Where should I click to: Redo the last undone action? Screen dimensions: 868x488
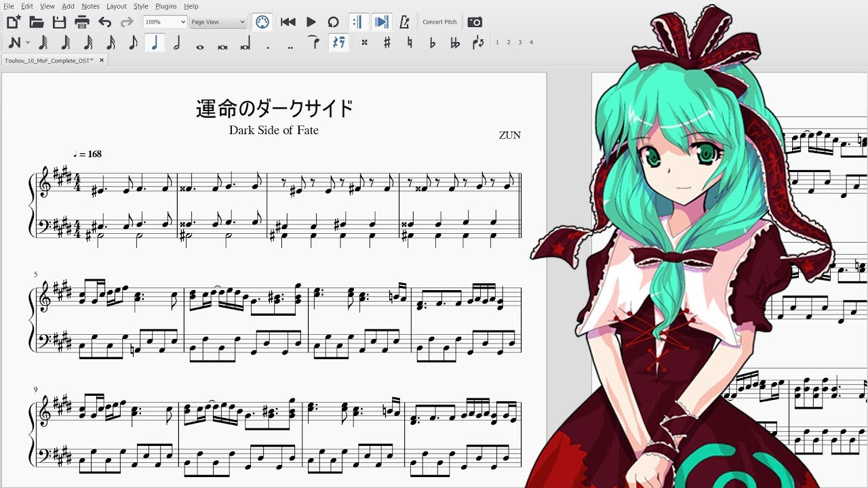127,22
